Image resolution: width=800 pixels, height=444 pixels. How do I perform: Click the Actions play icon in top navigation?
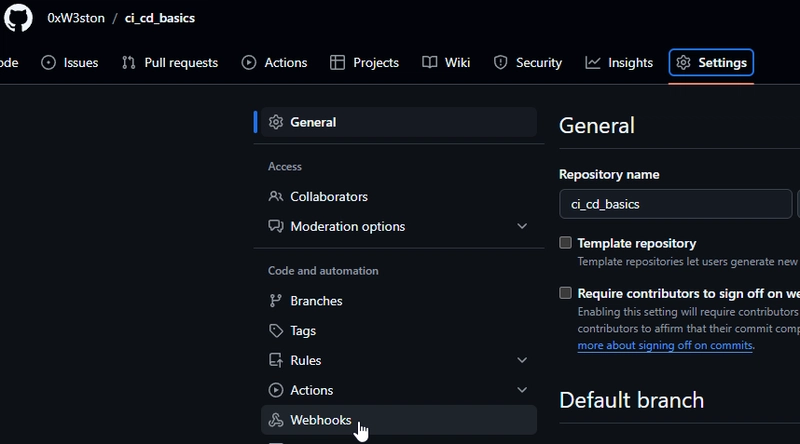pyautogui.click(x=249, y=62)
